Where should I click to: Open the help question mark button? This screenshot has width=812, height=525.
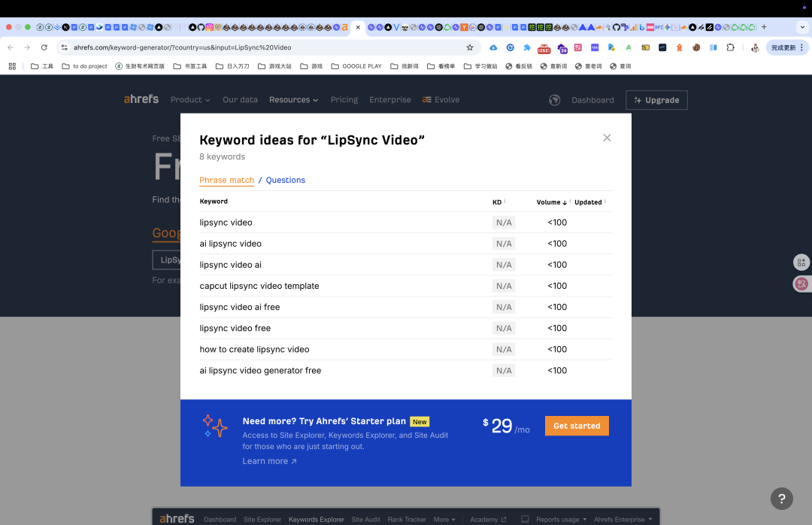[781, 499]
